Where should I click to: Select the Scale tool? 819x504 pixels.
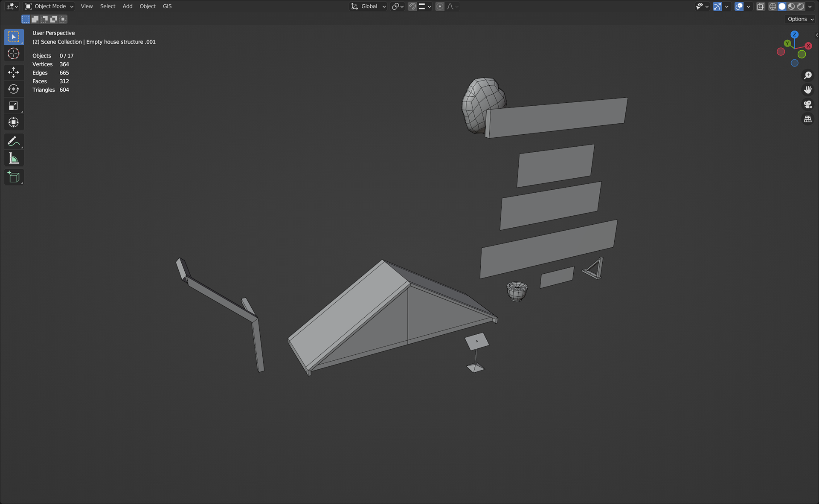click(x=14, y=106)
